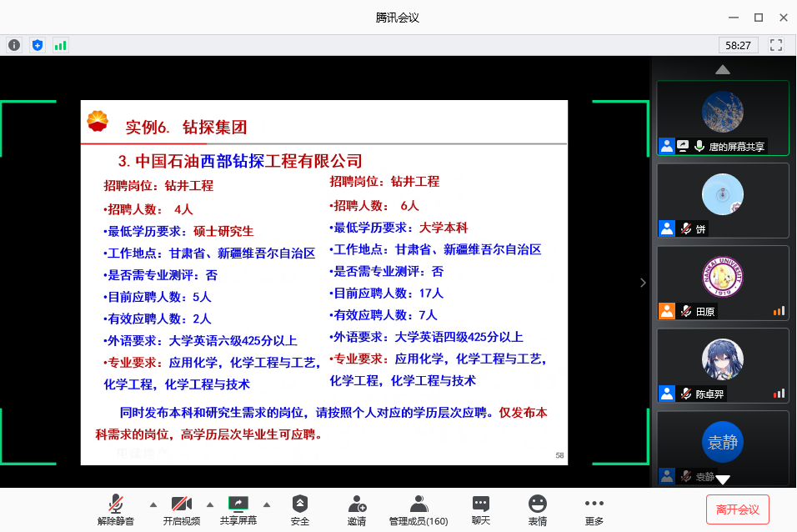Image resolution: width=797 pixels, height=532 pixels.
Task: Select 袁静's video thumbnail
Action: click(723, 440)
